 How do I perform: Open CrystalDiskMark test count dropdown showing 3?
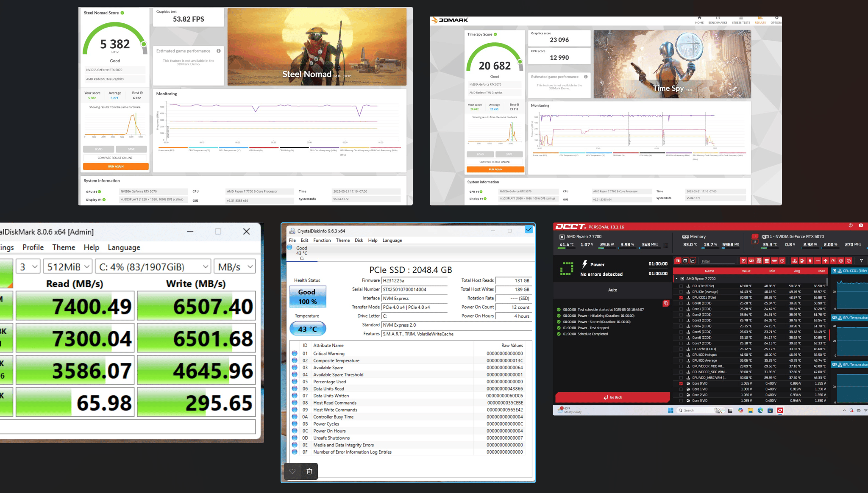point(28,267)
